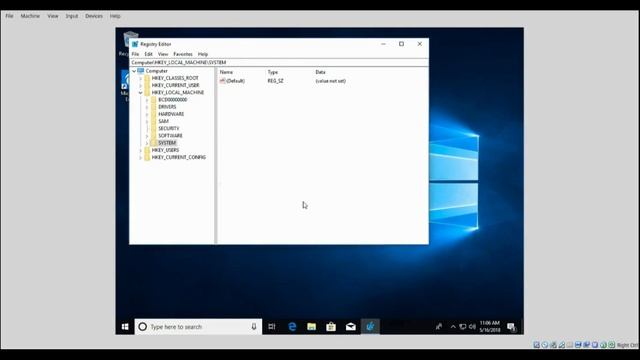Select the DRIVERS key
Screen dimensions: 640x360
(x=167, y=107)
